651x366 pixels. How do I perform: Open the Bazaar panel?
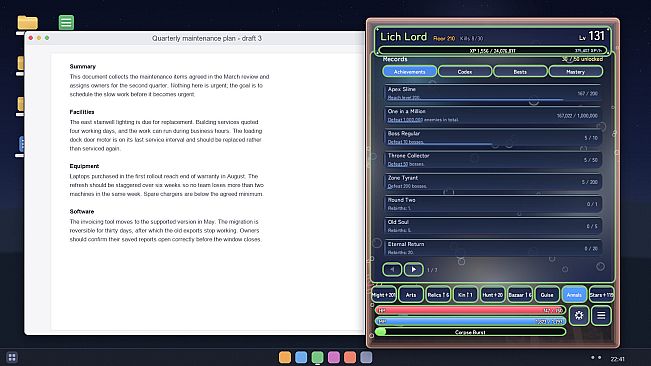tap(520, 295)
